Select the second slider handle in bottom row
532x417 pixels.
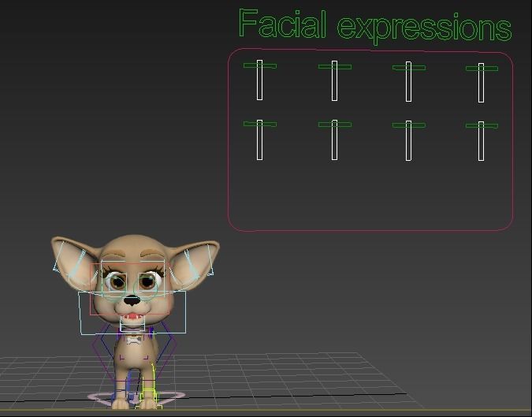pos(335,125)
